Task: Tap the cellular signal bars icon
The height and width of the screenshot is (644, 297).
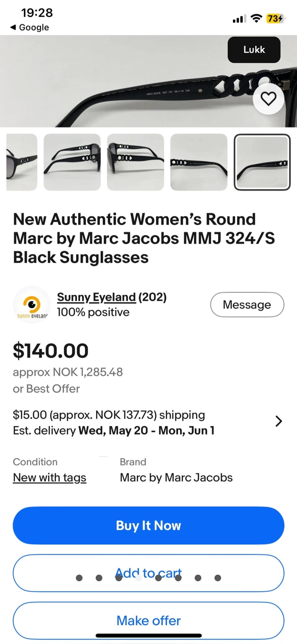Action: (x=239, y=19)
